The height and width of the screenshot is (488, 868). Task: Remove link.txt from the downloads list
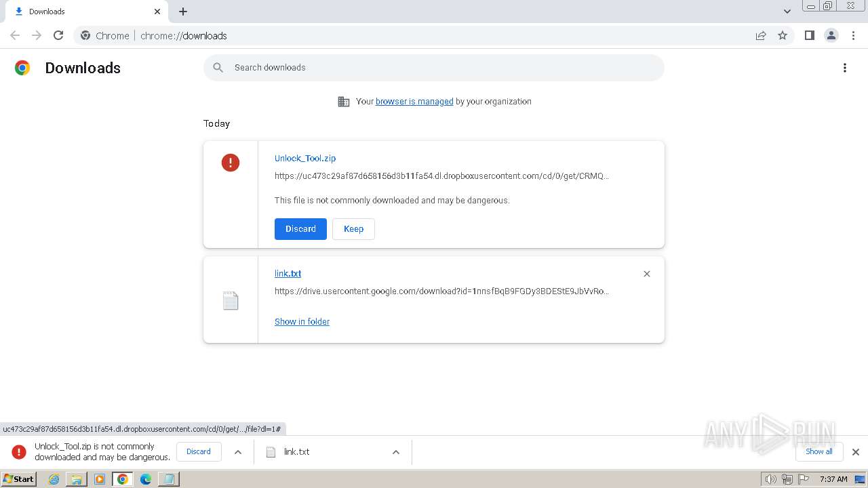pos(647,274)
